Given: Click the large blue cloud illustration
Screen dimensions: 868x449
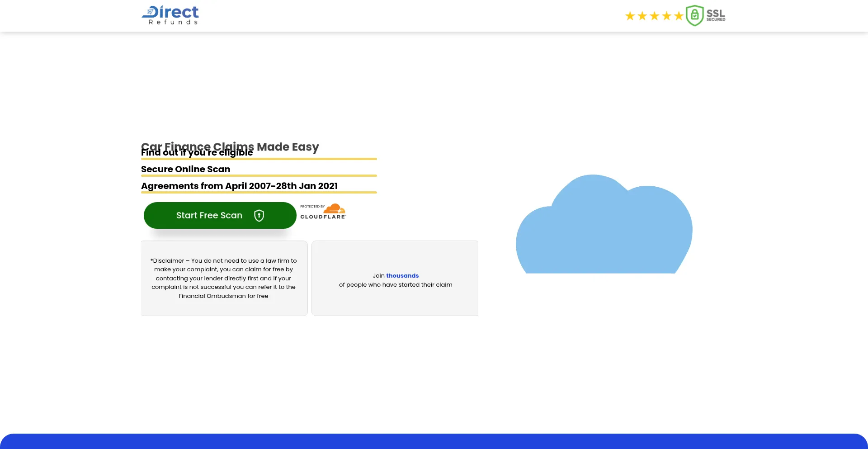Looking at the screenshot, I should (x=604, y=226).
